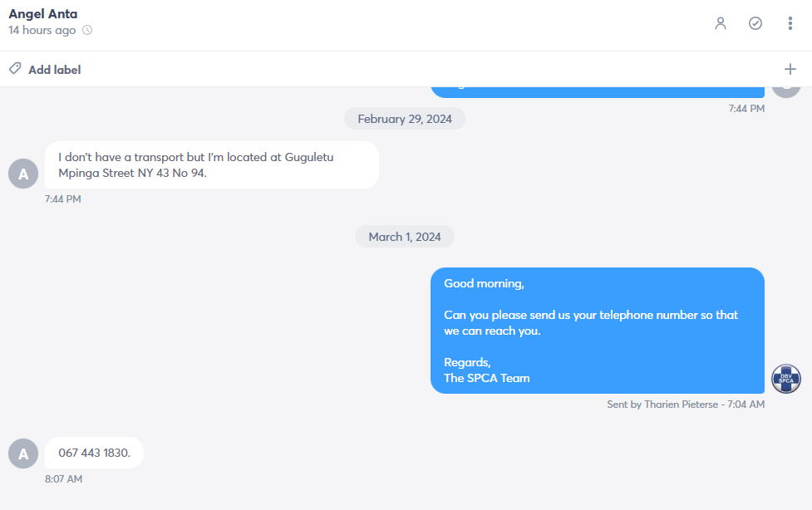Open the three-dot more options menu
Screen dimensions: 812x510
[x=790, y=23]
